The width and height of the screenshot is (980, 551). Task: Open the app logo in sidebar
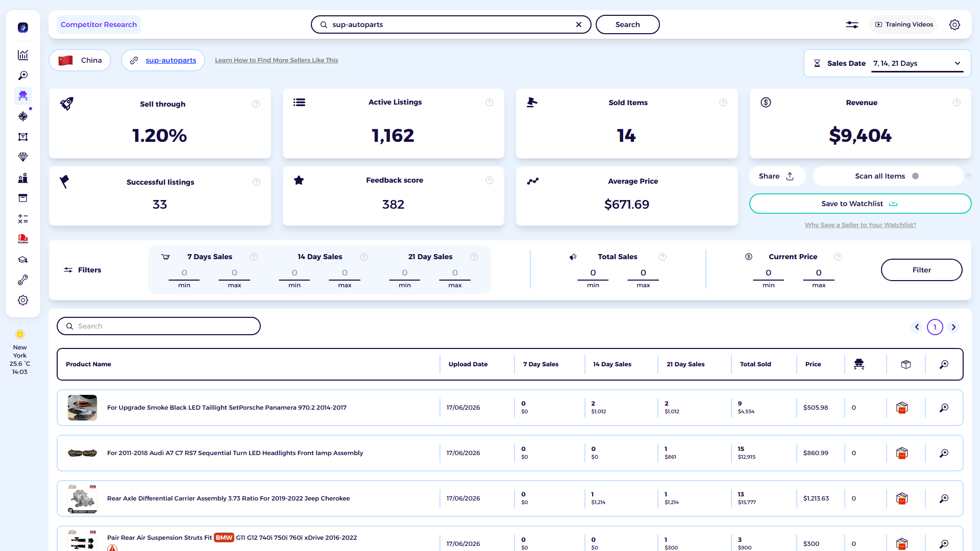[23, 28]
